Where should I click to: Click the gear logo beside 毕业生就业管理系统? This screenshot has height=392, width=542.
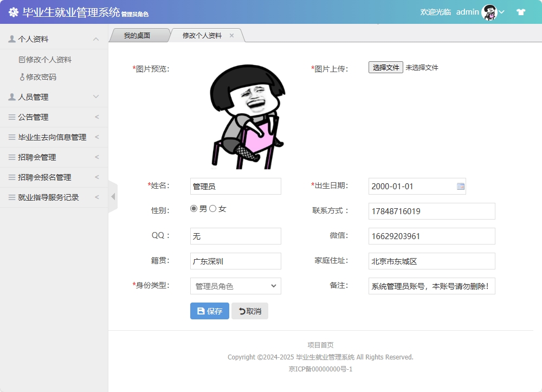(14, 11)
